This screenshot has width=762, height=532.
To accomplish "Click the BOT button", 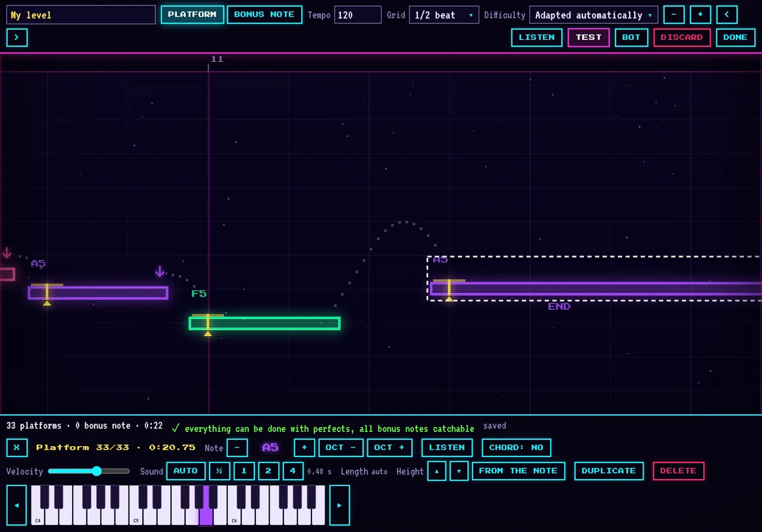I will click(631, 37).
